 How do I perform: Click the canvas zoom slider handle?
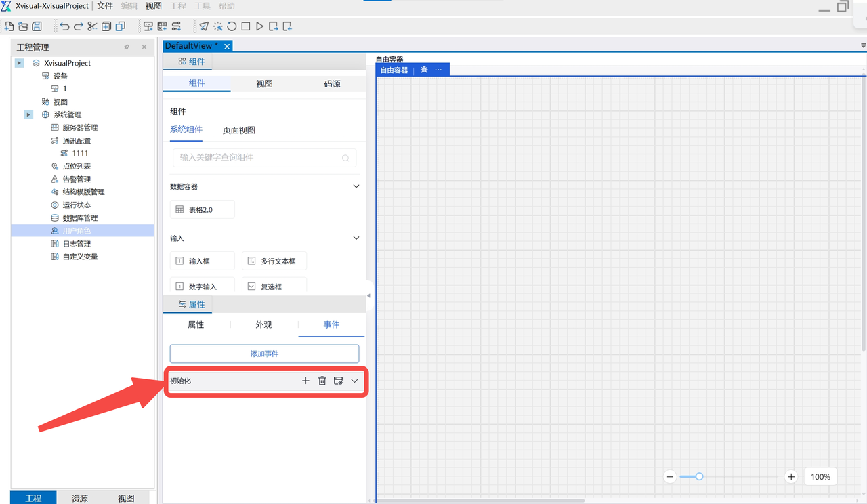point(700,477)
